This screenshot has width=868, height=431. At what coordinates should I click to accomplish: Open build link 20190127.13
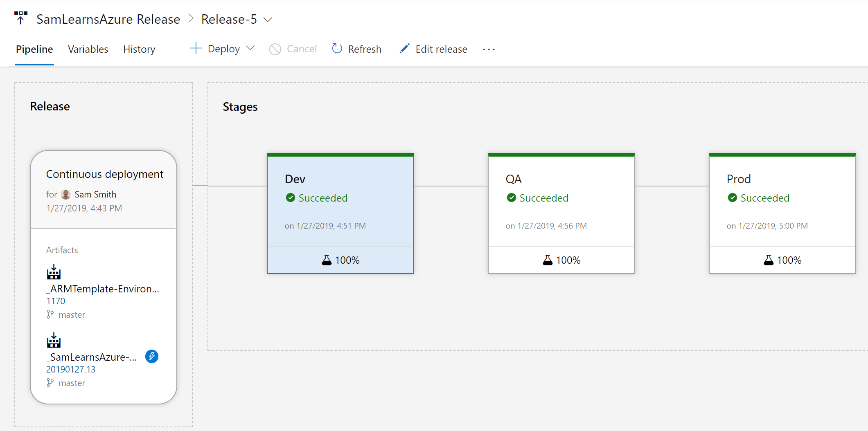tap(71, 369)
